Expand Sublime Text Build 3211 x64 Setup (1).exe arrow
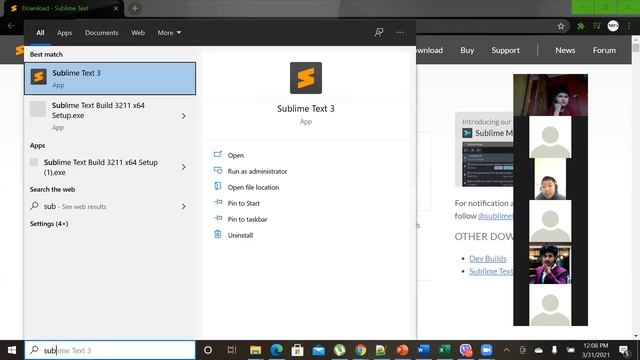The height and width of the screenshot is (360, 640). (184, 167)
